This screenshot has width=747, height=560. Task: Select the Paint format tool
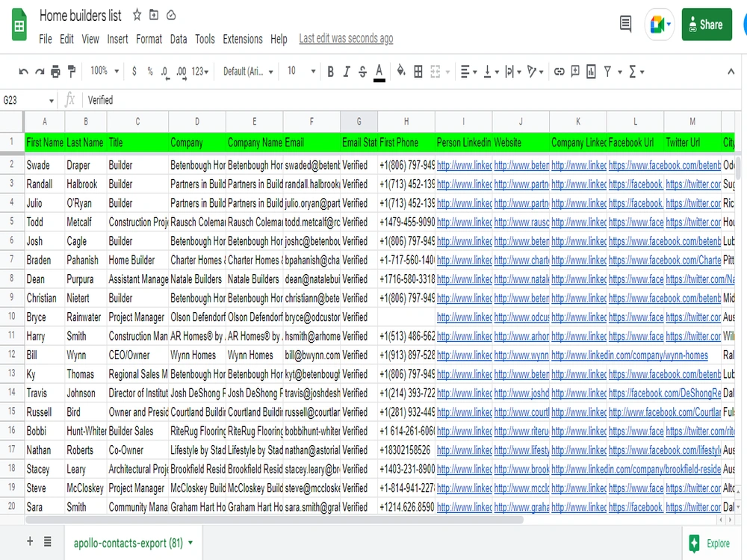tap(72, 72)
